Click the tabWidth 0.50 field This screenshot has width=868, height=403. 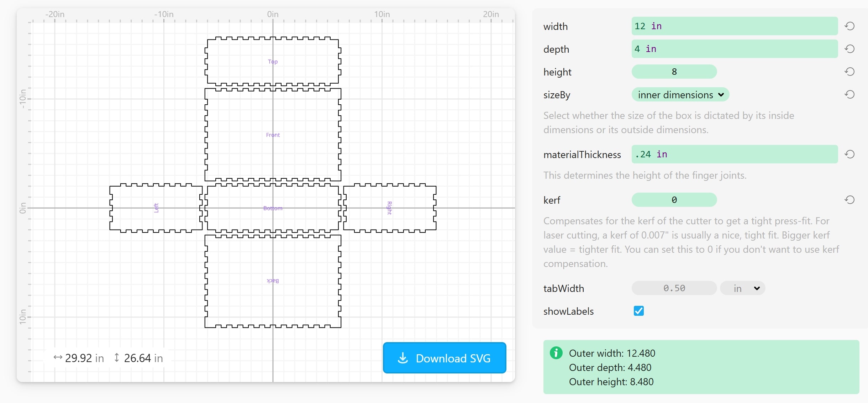[x=674, y=288]
